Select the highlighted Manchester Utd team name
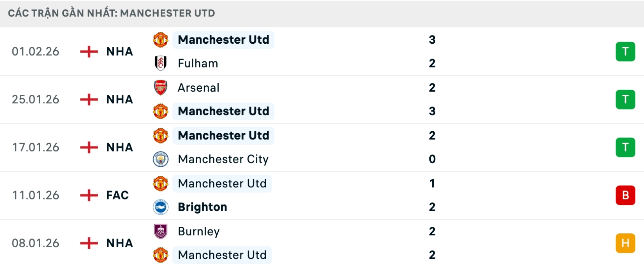 [223, 40]
